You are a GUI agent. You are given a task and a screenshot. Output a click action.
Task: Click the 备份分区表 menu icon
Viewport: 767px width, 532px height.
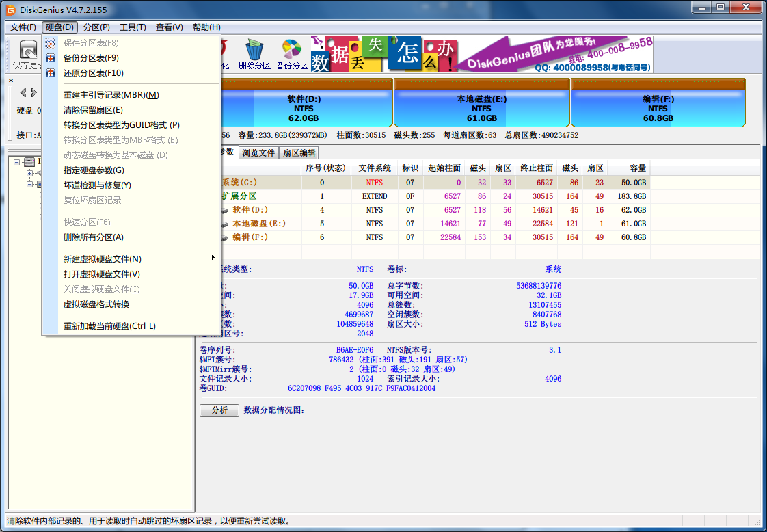(51, 58)
